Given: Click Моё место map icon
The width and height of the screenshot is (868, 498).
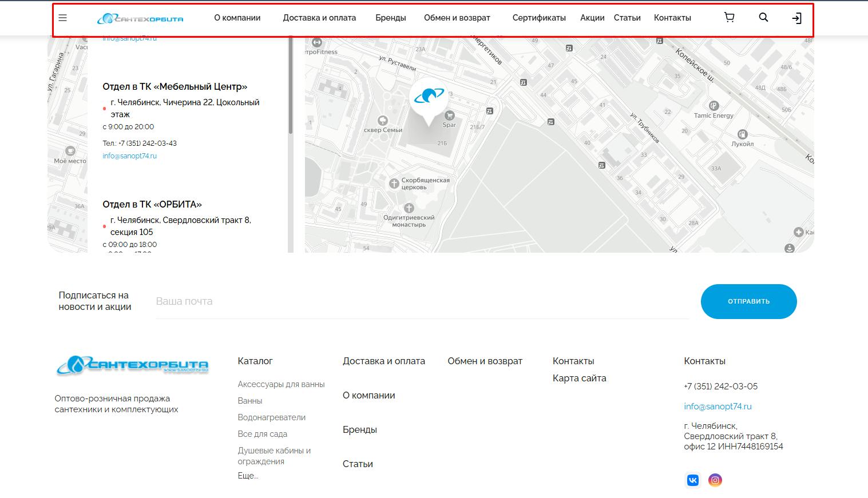Looking at the screenshot, I should [x=70, y=151].
